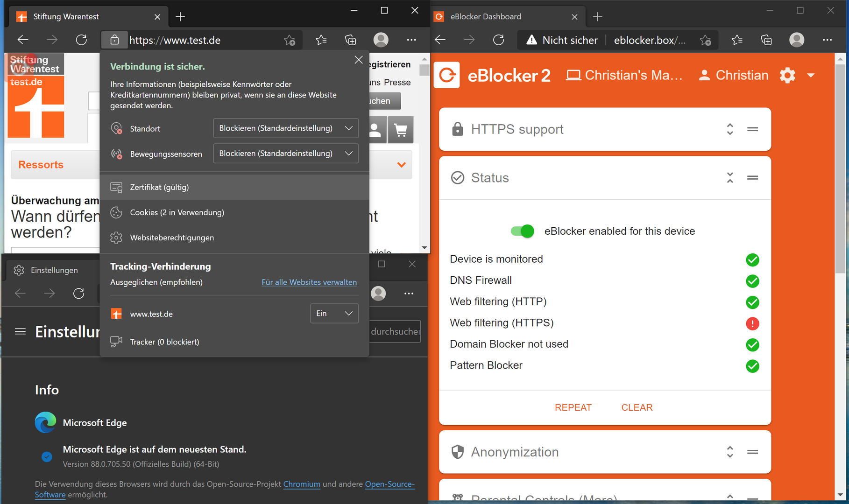Expand the HTTPS support card
Screen dimensions: 849x504
(730, 129)
